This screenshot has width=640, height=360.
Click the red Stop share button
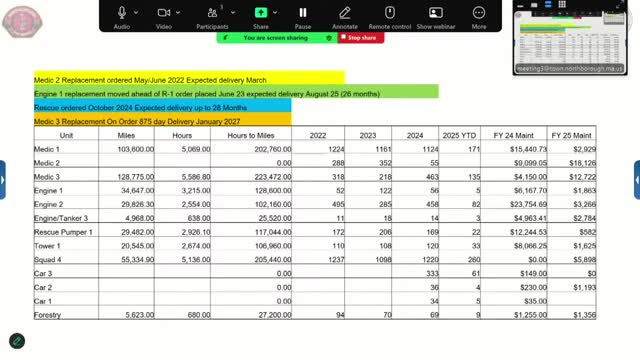tap(361, 38)
